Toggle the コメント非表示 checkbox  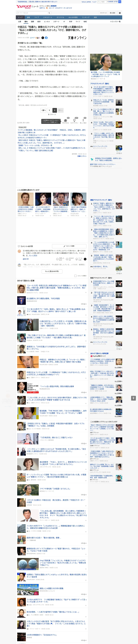[x=75, y=276]
